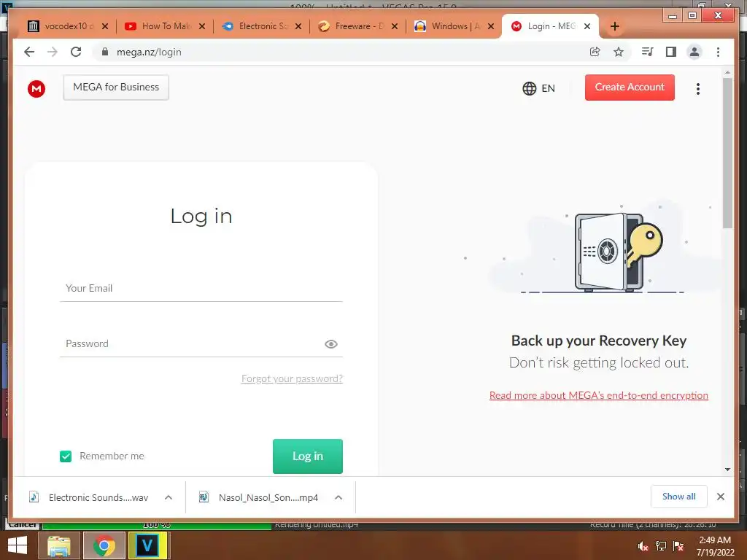Image resolution: width=747 pixels, height=560 pixels.
Task: Bookmark this page with the star icon
Action: point(619,52)
